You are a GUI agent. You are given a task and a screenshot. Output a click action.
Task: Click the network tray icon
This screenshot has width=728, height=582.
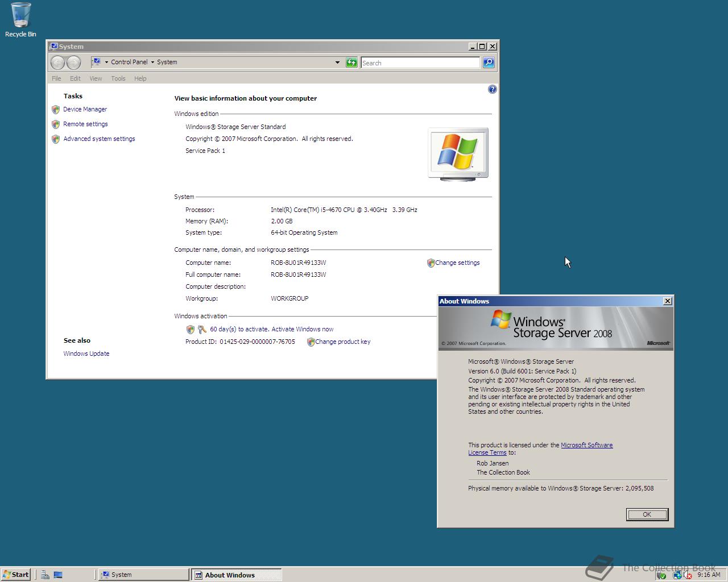(677, 575)
